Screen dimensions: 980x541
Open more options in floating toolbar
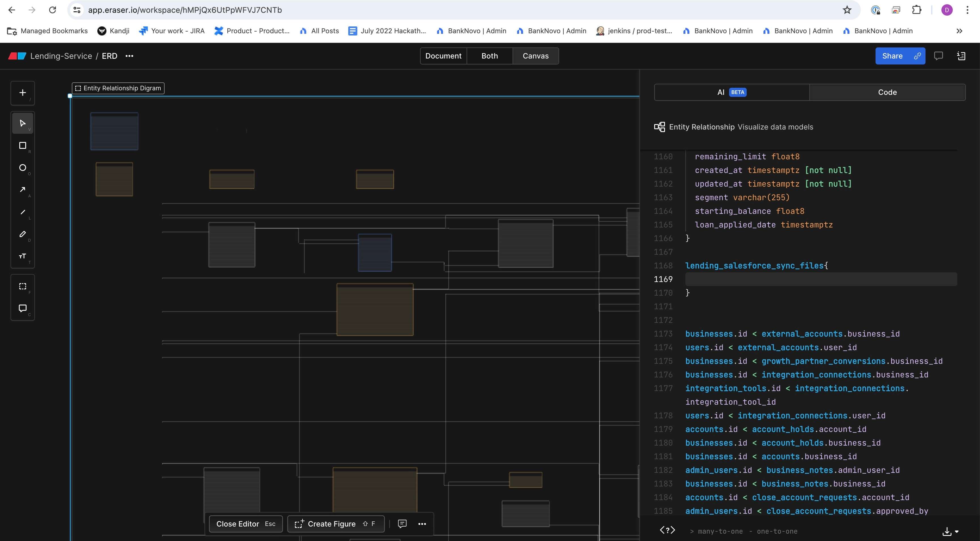[x=422, y=524]
